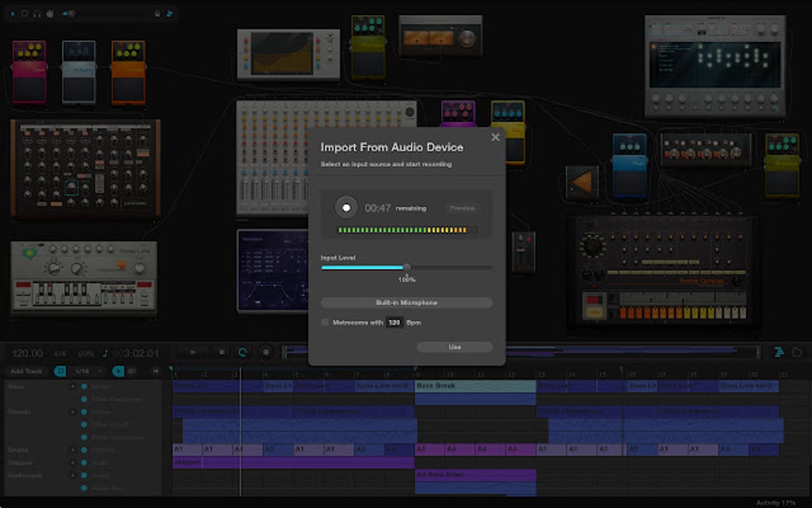This screenshot has height=508, width=812.
Task: Start playback with the play button
Action: pyautogui.click(x=193, y=352)
